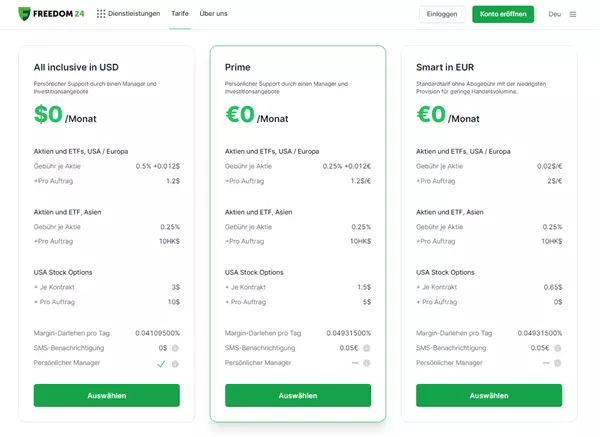Click info icon beside Prime Persönlicher Manager
This screenshot has height=437, width=600.
pos(367,363)
